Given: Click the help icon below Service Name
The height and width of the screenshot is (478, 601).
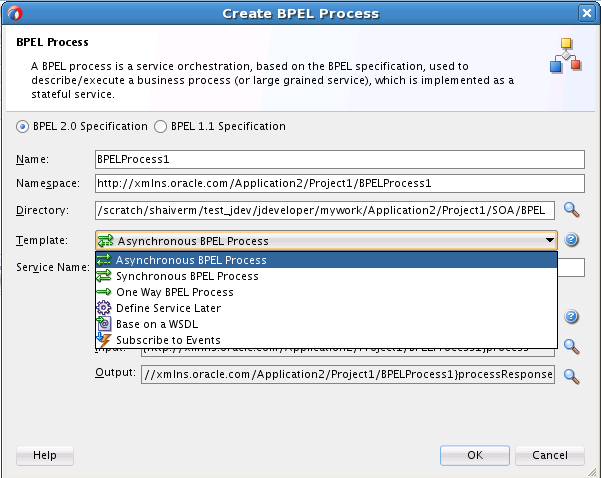Looking at the screenshot, I should [x=571, y=317].
